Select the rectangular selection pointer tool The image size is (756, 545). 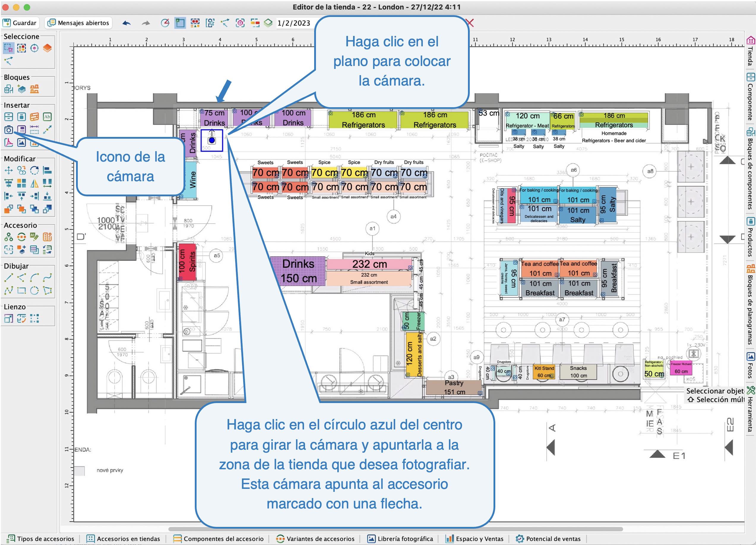point(8,48)
